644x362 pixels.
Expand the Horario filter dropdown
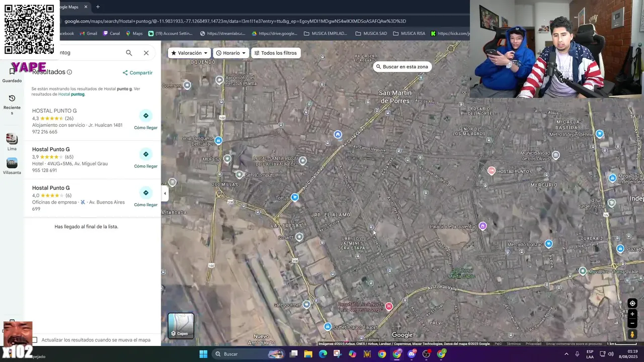231,53
